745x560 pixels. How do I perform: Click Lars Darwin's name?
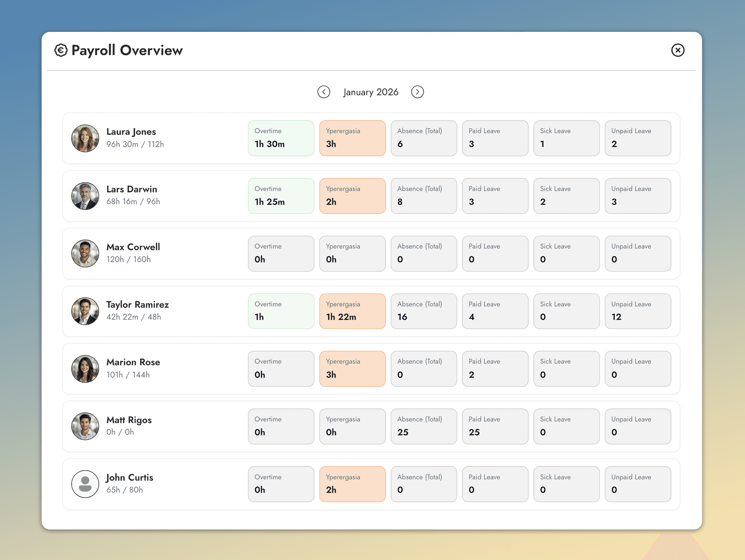pos(132,189)
